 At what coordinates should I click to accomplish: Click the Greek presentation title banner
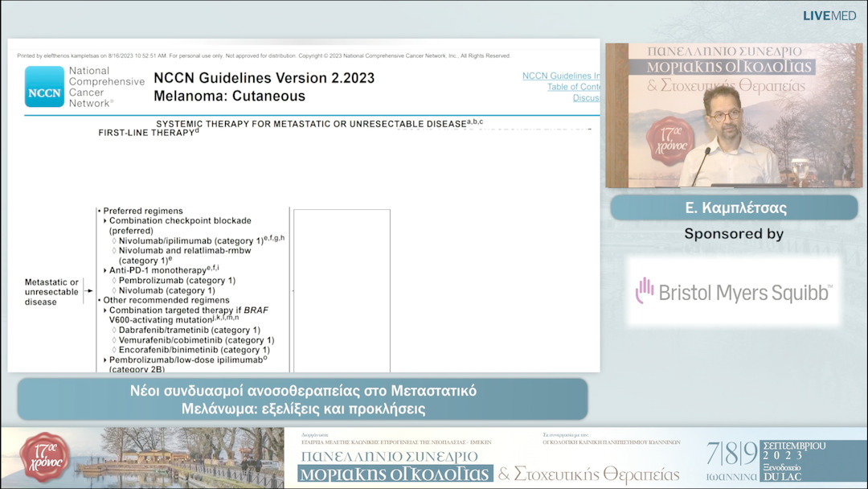click(x=303, y=400)
